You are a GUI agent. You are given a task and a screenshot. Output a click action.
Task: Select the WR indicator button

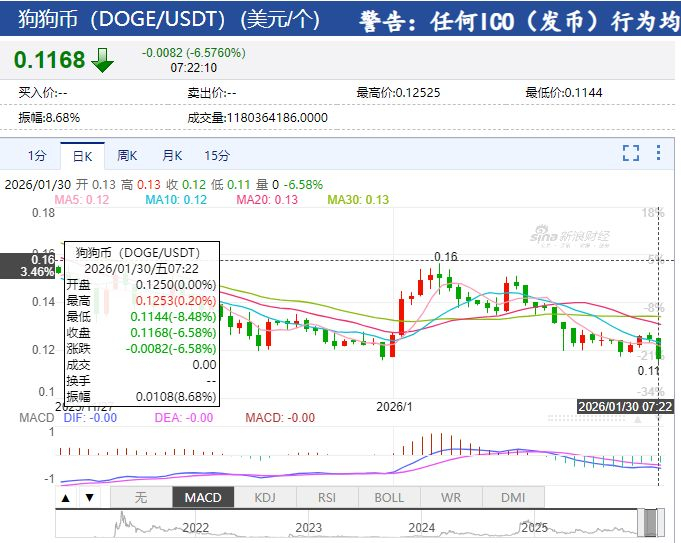pyautogui.click(x=451, y=497)
